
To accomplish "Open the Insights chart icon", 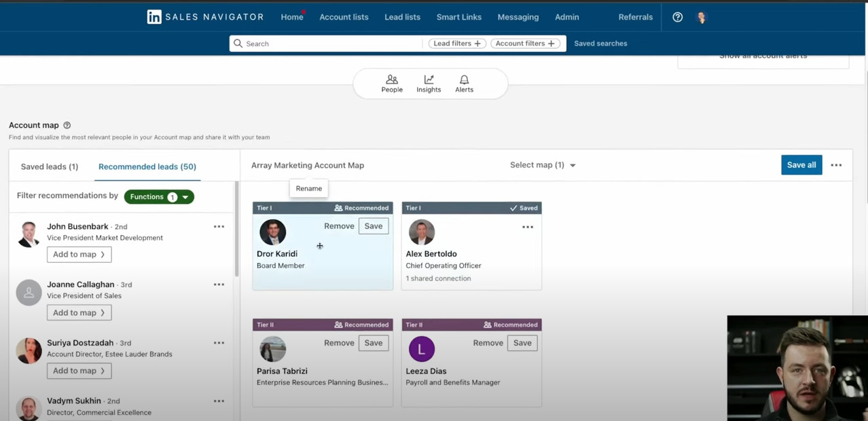I will (429, 84).
